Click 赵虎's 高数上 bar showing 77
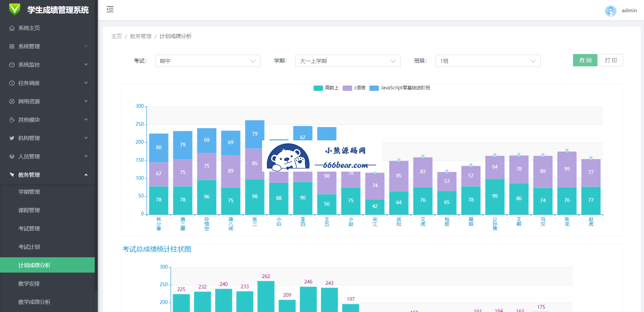Image resolution: width=644 pixels, height=312 pixels. point(591,201)
